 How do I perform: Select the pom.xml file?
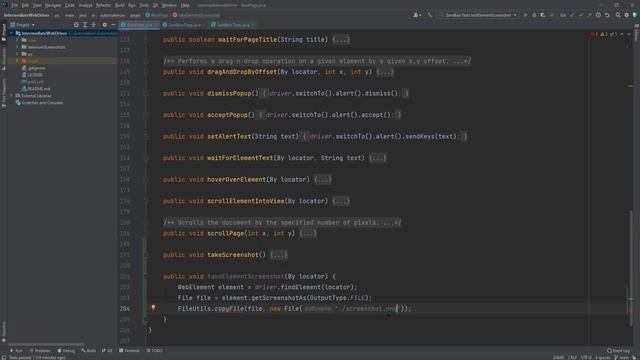[x=33, y=82]
